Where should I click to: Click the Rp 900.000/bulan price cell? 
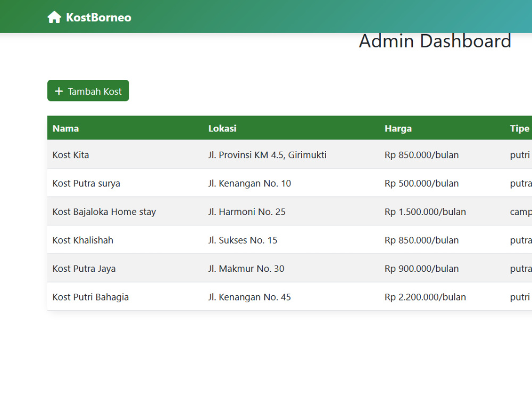pyautogui.click(x=422, y=269)
